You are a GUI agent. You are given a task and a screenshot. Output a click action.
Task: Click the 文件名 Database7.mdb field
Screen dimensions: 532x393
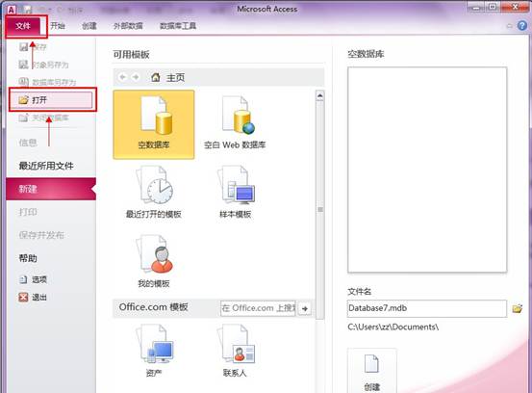pyautogui.click(x=427, y=308)
